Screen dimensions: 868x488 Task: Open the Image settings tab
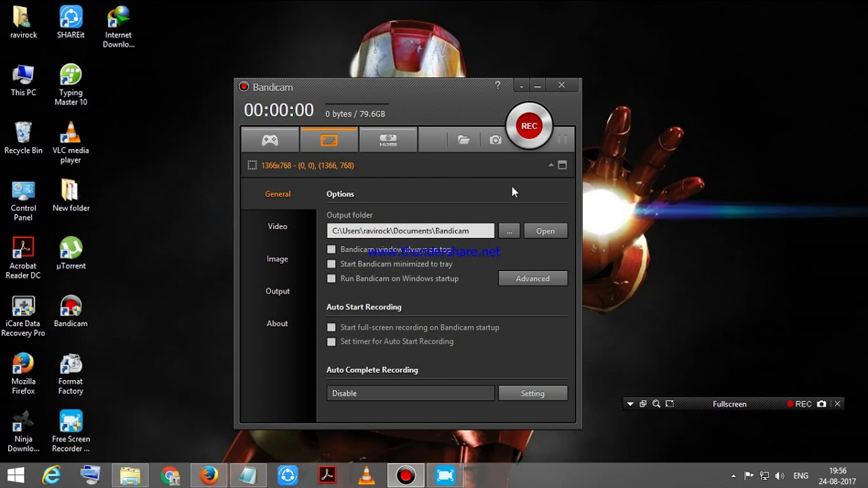coord(277,259)
